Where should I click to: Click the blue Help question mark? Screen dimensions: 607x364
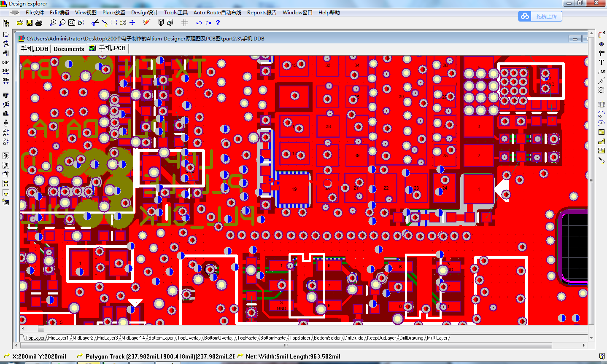point(218,23)
